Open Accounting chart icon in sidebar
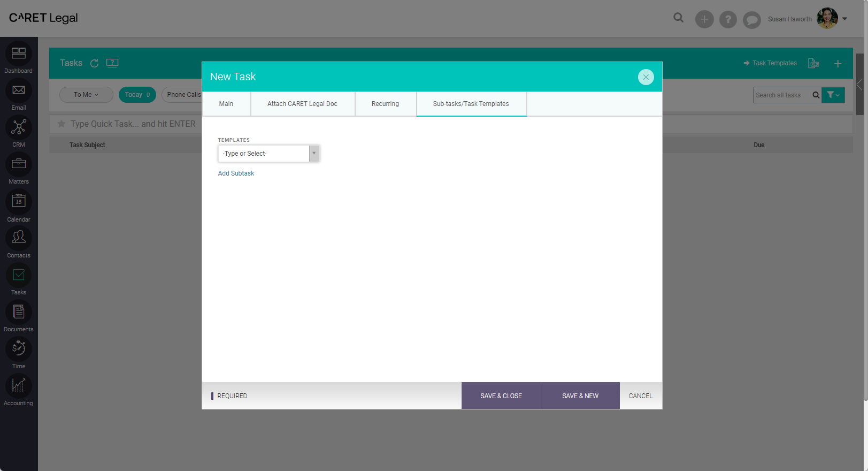The height and width of the screenshot is (471, 868). click(19, 386)
